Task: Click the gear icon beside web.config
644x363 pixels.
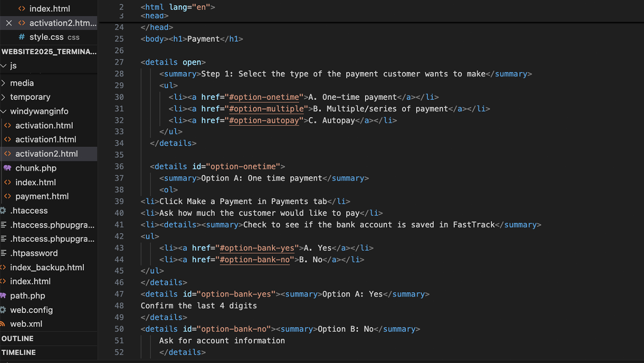Action: tap(3, 310)
